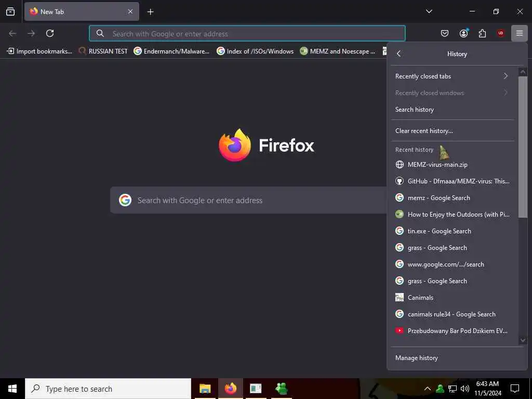
Task: Click Firefox icon in taskbar
Action: 230,389
